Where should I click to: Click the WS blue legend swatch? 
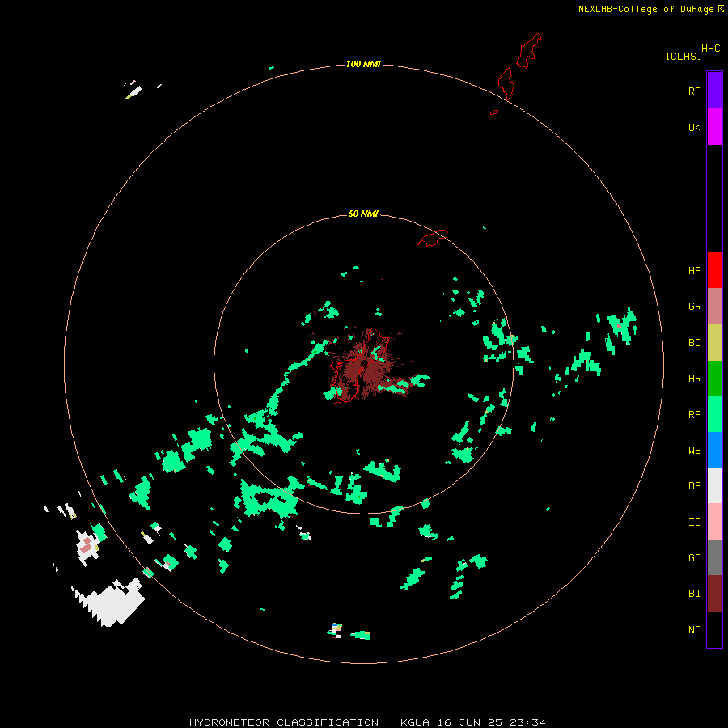tap(714, 450)
